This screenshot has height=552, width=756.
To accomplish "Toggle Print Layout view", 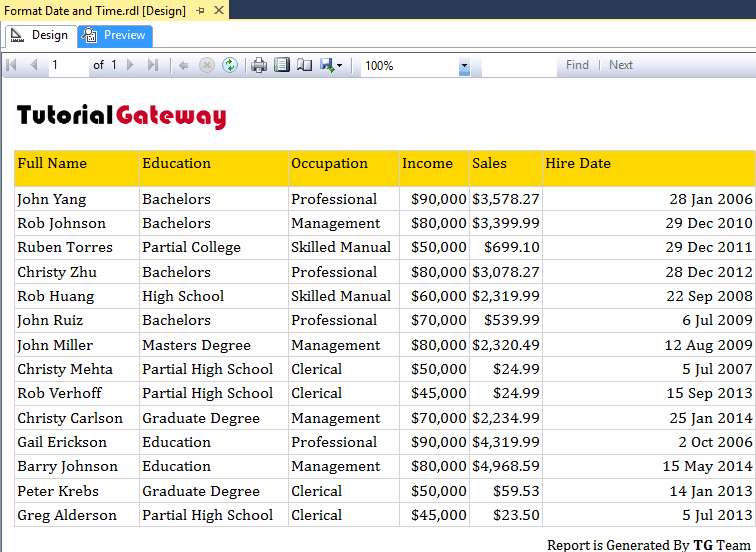I will pos(282,65).
